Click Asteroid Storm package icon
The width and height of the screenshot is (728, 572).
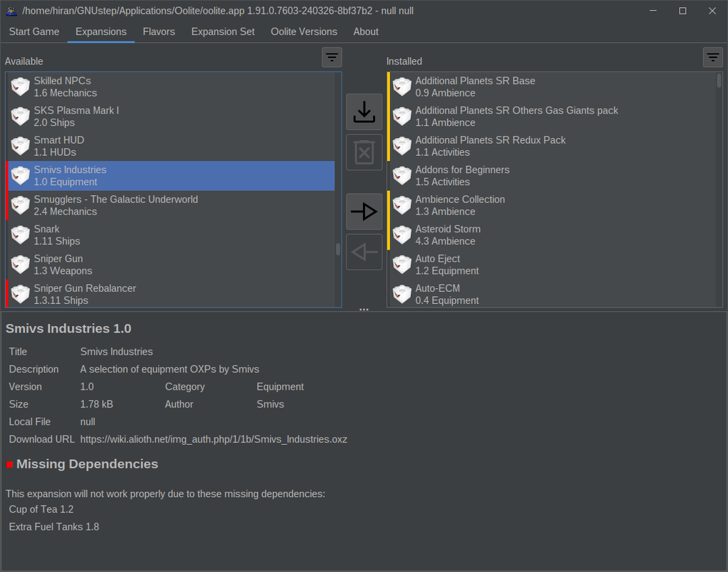[402, 235]
